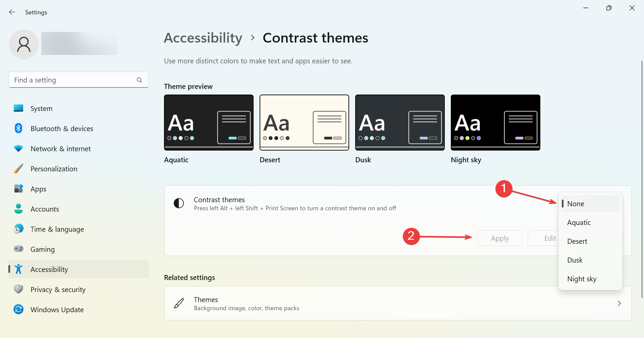Click the Find a setting field
Image resolution: width=644 pixels, height=338 pixels.
click(x=78, y=80)
